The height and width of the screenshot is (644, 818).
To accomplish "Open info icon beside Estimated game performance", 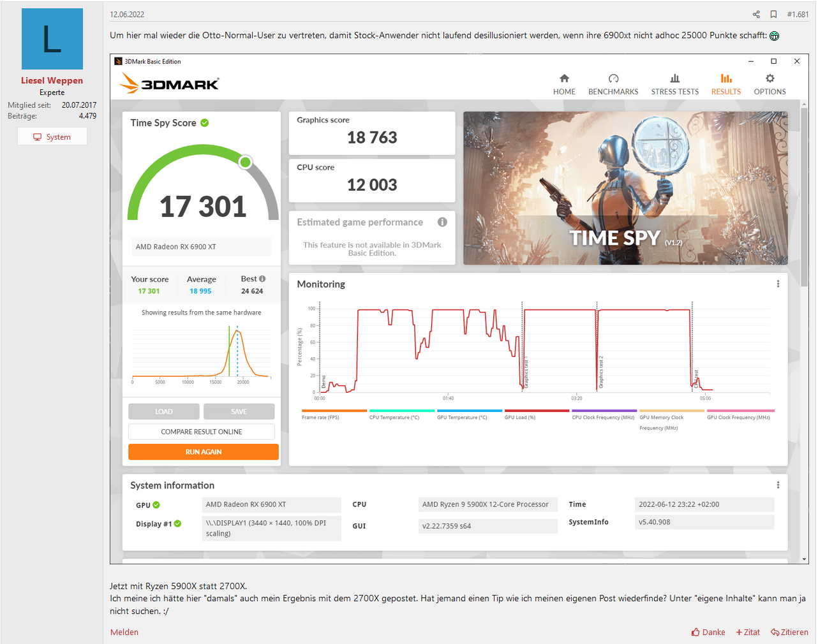I will point(442,222).
